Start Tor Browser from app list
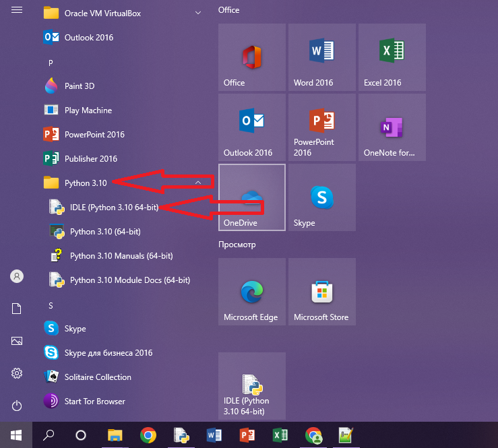This screenshot has height=448, width=498. 123,402
